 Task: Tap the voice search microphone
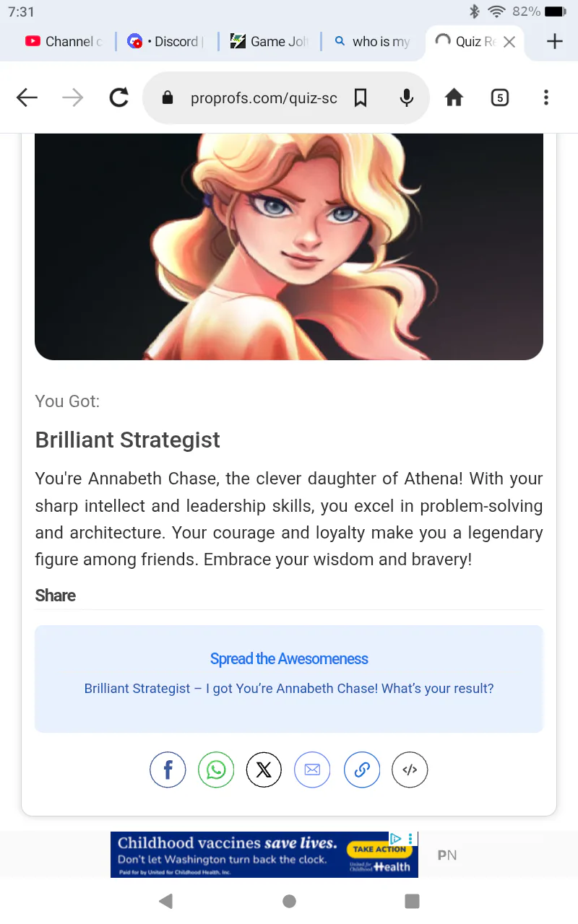(407, 97)
